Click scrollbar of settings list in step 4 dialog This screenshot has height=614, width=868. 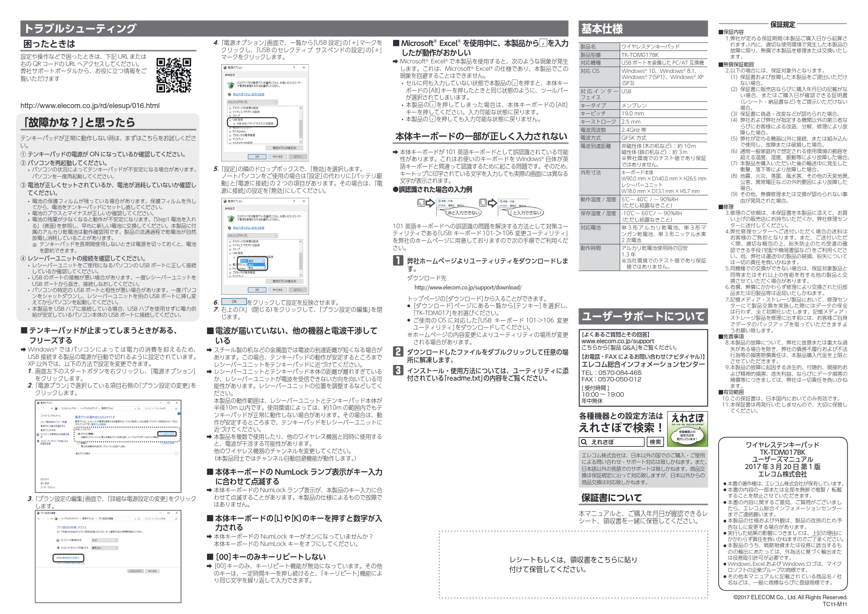click(x=301, y=125)
